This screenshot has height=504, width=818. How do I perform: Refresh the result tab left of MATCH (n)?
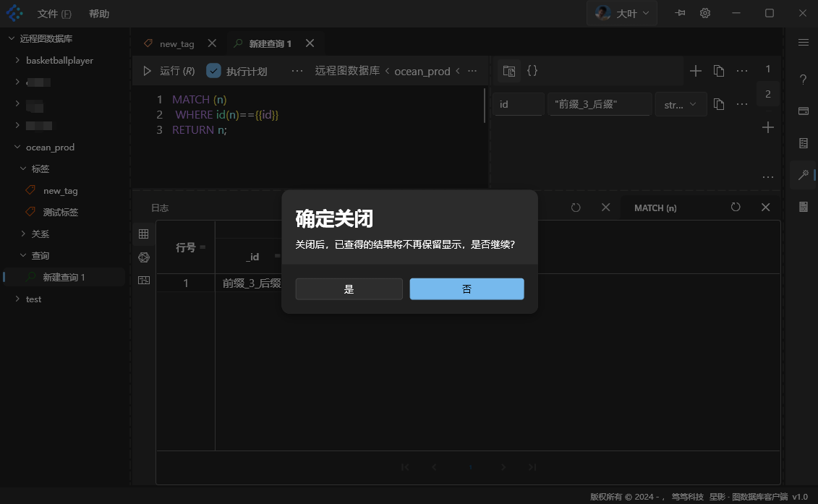pyautogui.click(x=576, y=207)
